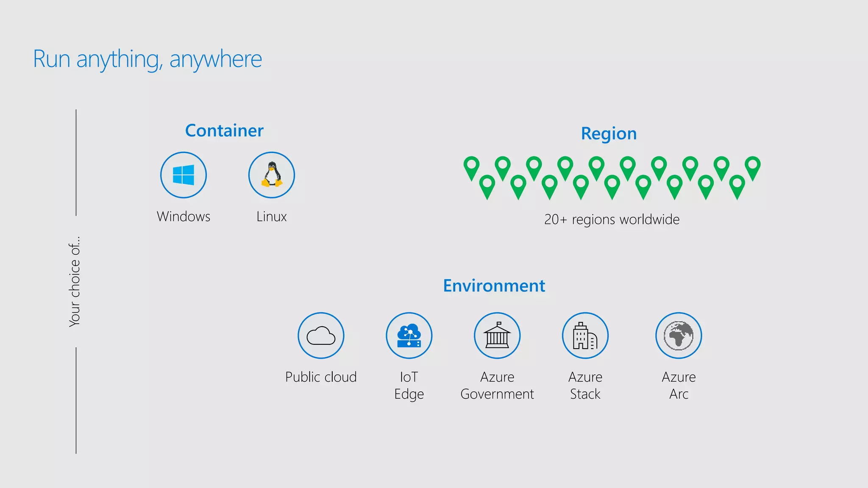This screenshot has width=868, height=488.
Task: Click the Azure Stack buildings icon
Action: point(585,335)
